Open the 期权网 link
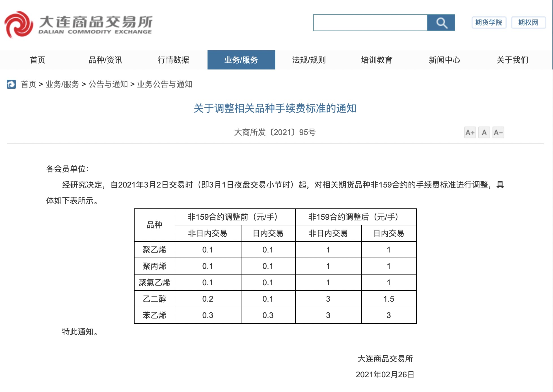553x392 pixels. pos(528,23)
